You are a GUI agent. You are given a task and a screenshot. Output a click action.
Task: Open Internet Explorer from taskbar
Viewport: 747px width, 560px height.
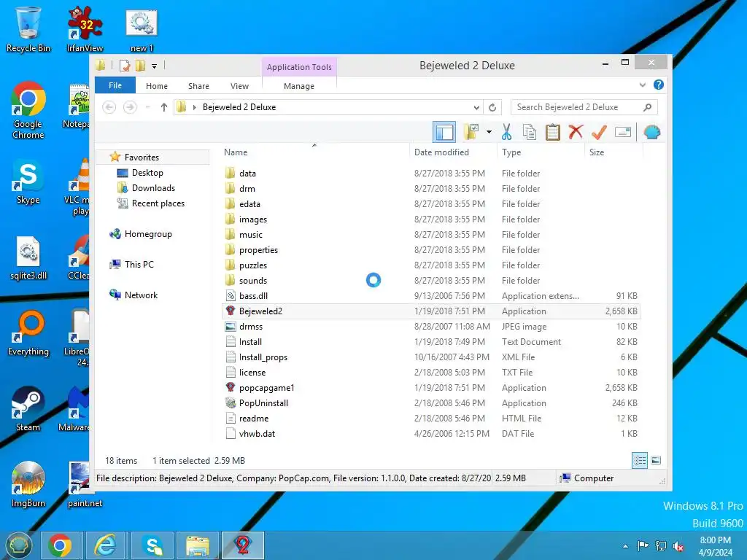click(105, 545)
